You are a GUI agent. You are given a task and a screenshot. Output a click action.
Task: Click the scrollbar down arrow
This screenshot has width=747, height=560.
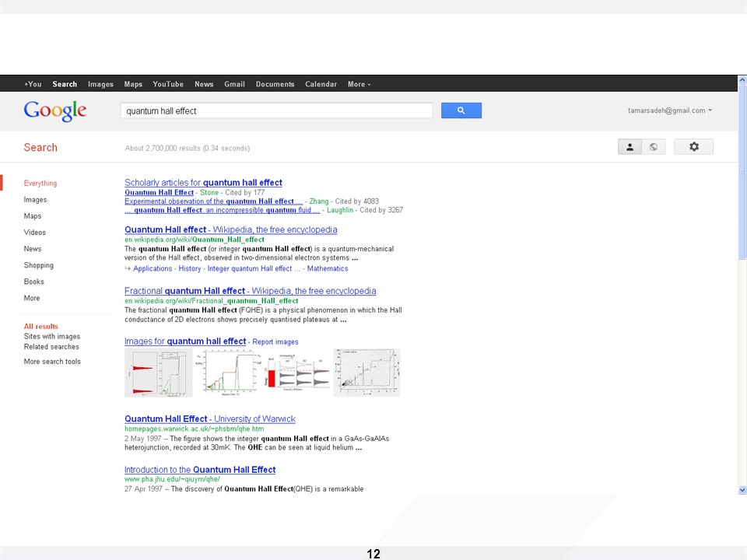(742, 489)
